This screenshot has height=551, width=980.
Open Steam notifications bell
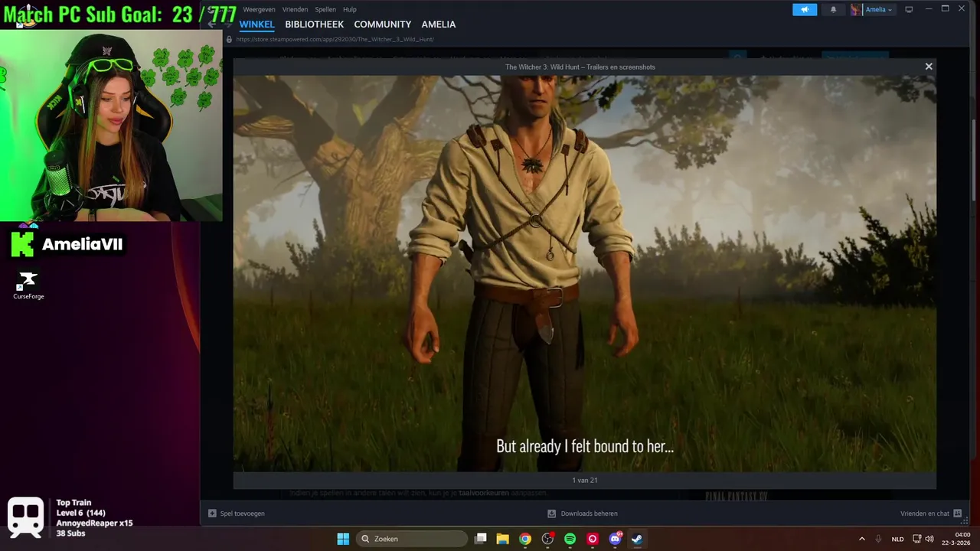[833, 9]
